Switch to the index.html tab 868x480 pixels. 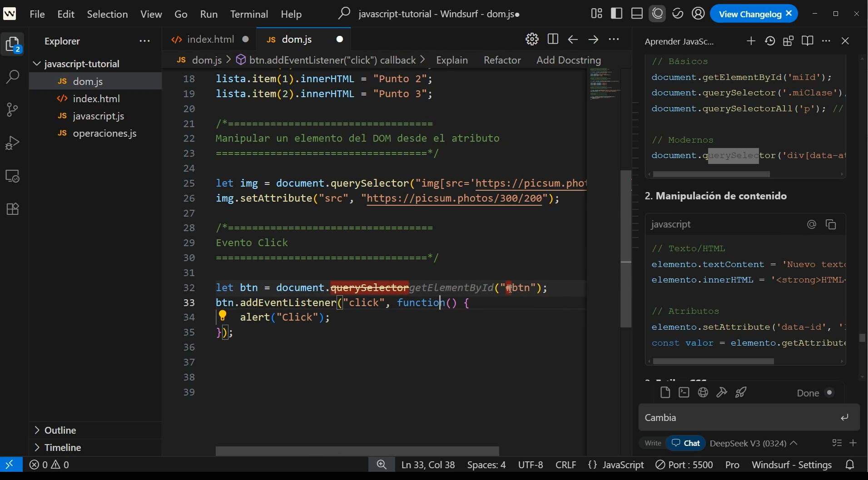tap(210, 40)
